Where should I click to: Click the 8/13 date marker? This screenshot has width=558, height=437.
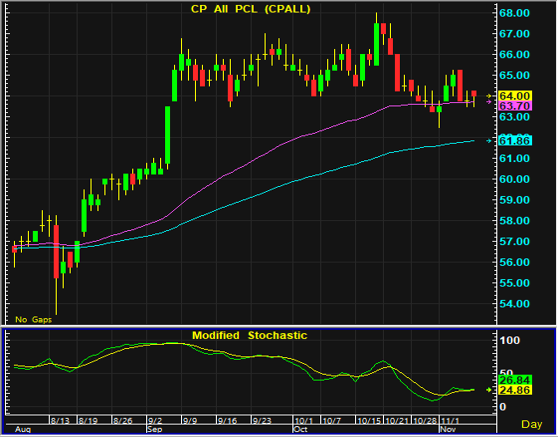60,421
